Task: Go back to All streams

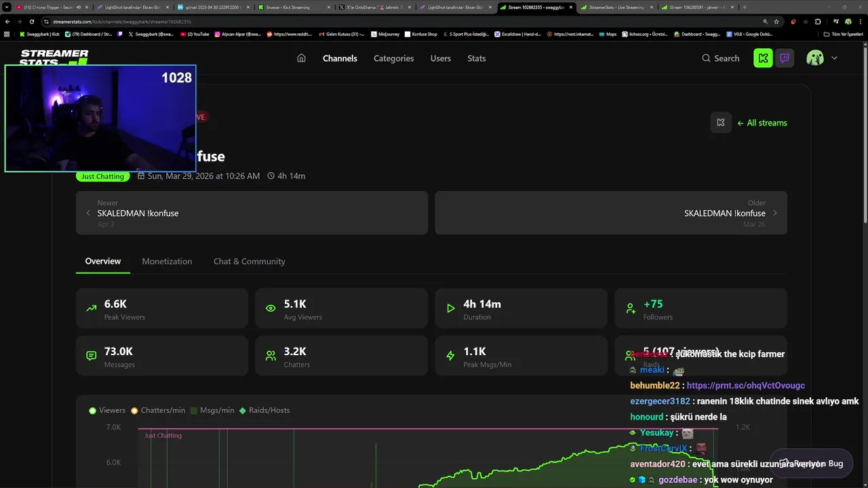Action: click(762, 123)
